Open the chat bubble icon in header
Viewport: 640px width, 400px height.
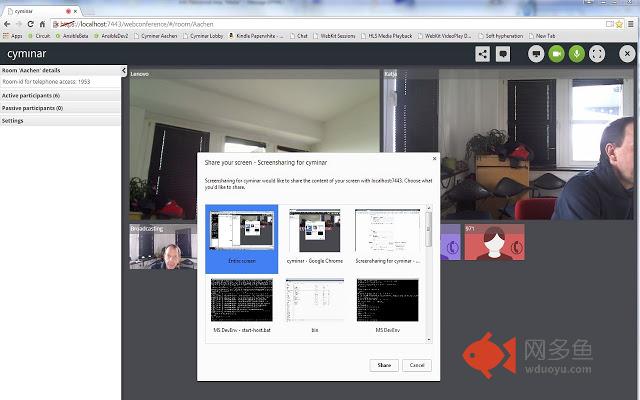coord(503,54)
